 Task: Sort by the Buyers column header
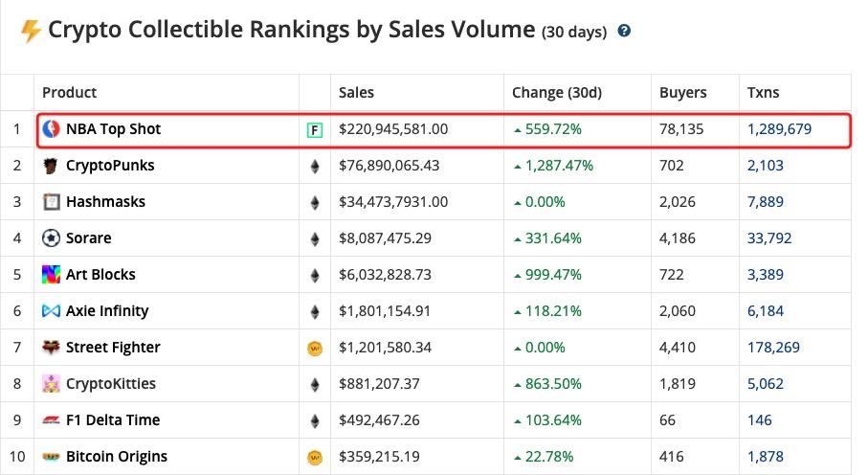[682, 93]
